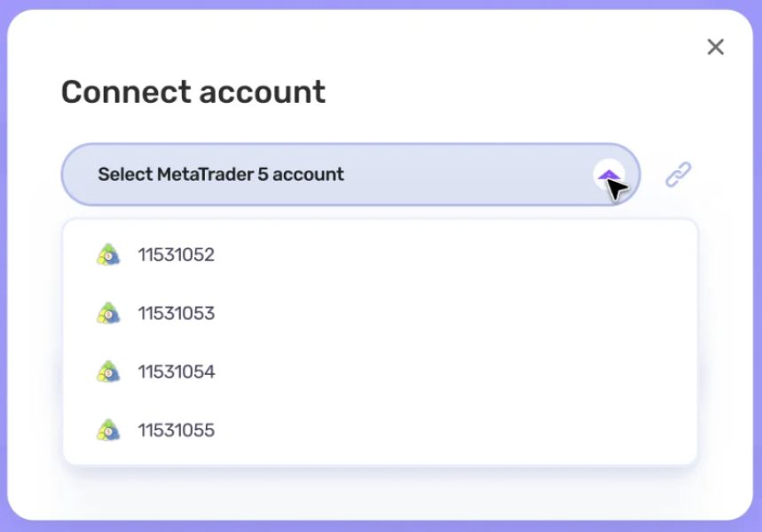This screenshot has height=532, width=762.
Task: Click the MetaTrader icon beside 11531052
Action: coord(108,255)
